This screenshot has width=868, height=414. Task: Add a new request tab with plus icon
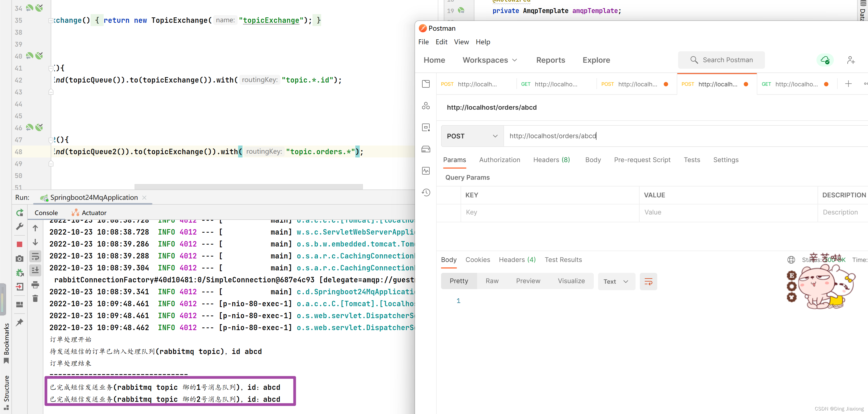pos(848,84)
